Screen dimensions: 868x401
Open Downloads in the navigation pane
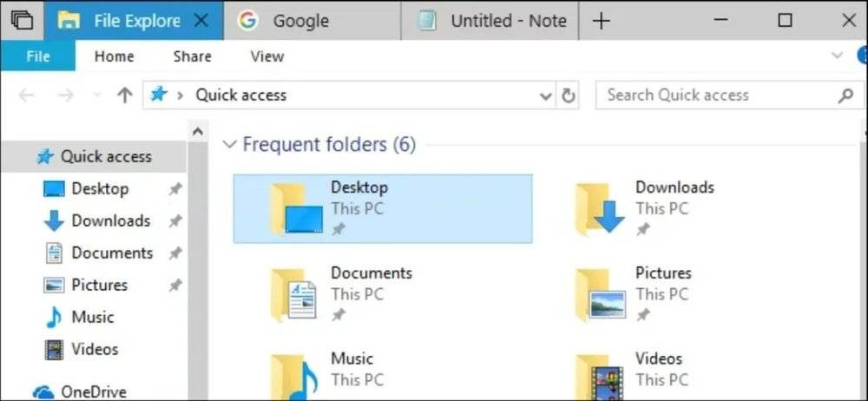click(x=111, y=221)
